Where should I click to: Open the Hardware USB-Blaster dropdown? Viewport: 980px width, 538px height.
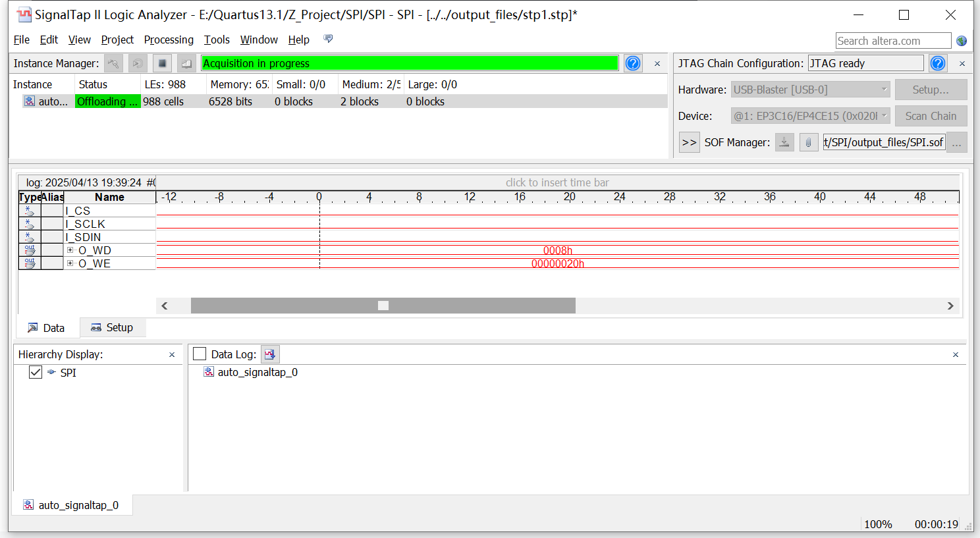click(811, 90)
